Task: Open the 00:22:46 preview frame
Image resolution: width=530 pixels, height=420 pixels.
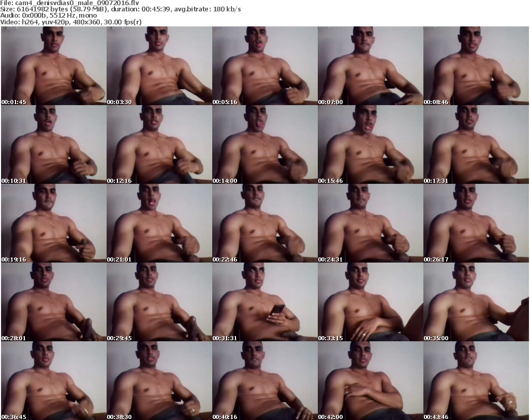Action: [265, 223]
